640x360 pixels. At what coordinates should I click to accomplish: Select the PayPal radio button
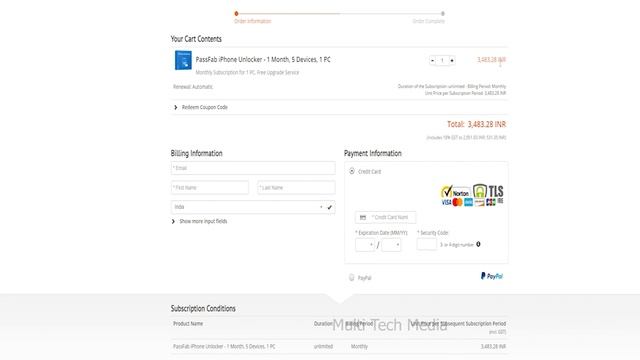351,278
